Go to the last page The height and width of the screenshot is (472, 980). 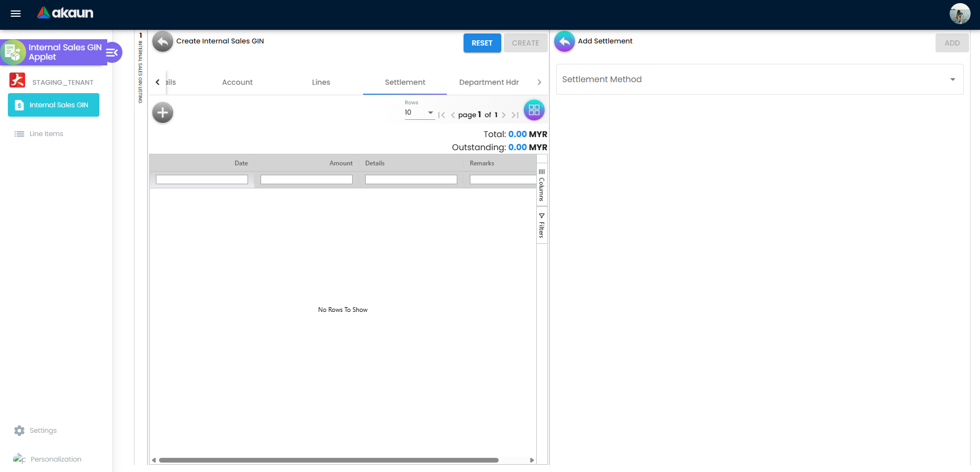coord(515,115)
